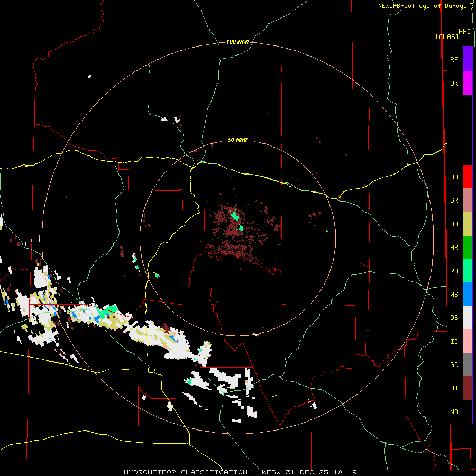
Task: Select the gray GC legend swatch
Action: pyautogui.click(x=467, y=364)
